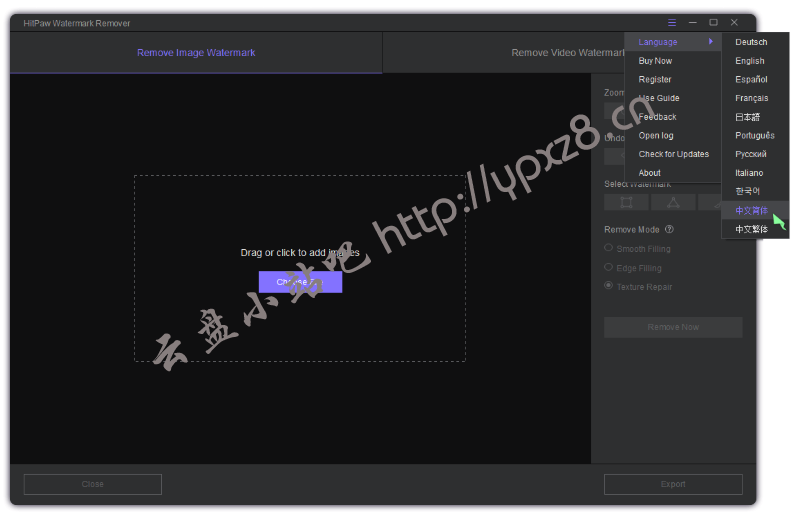
Task: Choose Edge Filling mode
Action: [x=633, y=268]
